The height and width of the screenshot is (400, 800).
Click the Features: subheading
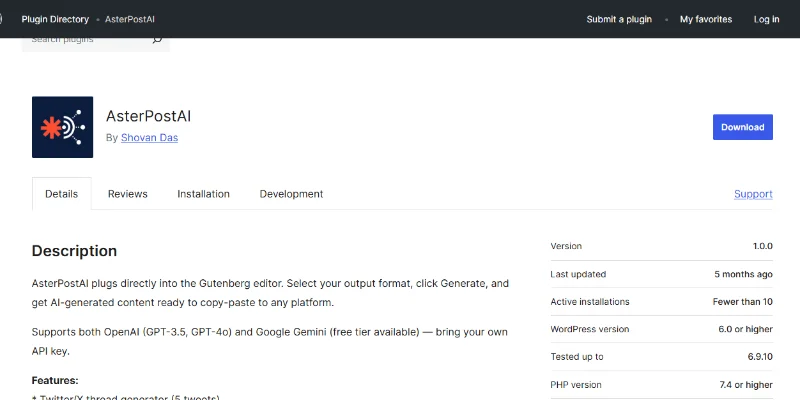pyautogui.click(x=55, y=381)
